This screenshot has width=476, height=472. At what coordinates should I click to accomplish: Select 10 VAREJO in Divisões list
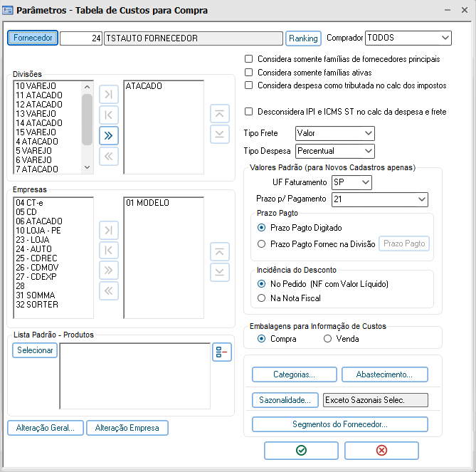pyautogui.click(x=36, y=86)
